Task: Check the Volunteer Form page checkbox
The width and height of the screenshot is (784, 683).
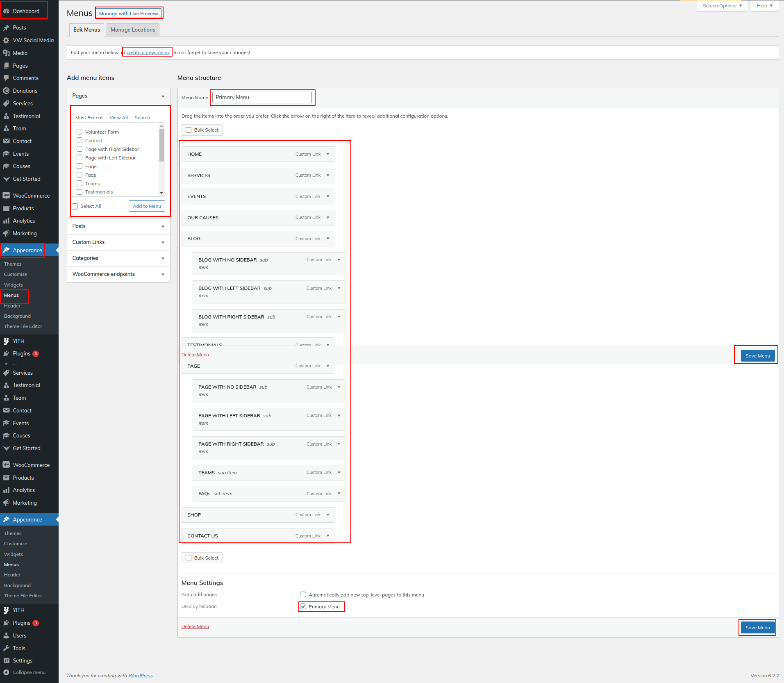Action: coord(80,132)
